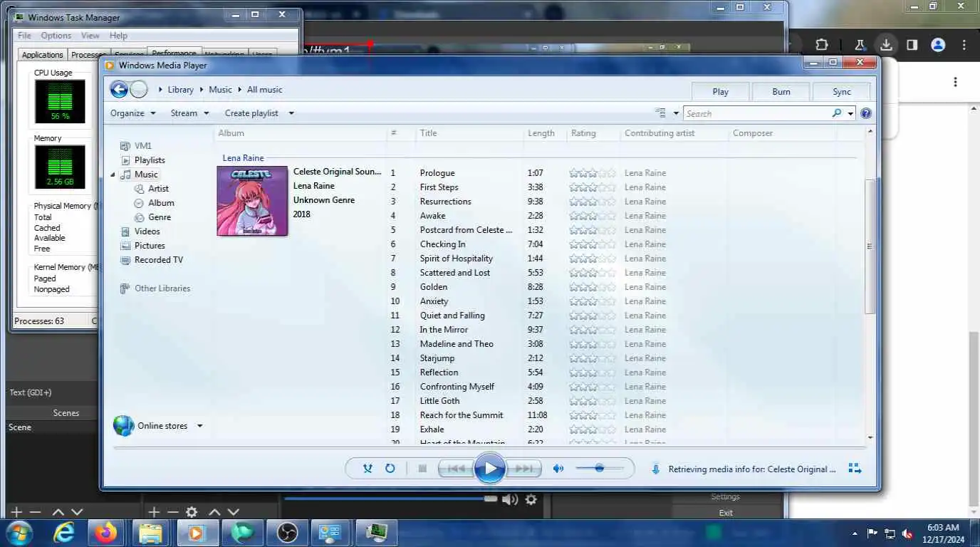The image size is (980, 547).
Task: Click into the Search input field
Action: [x=758, y=113]
